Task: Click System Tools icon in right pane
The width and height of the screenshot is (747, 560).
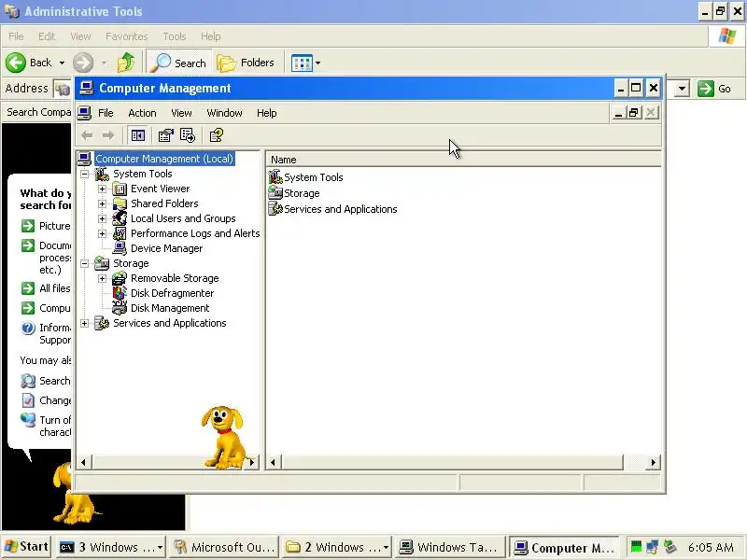Action: click(x=275, y=177)
